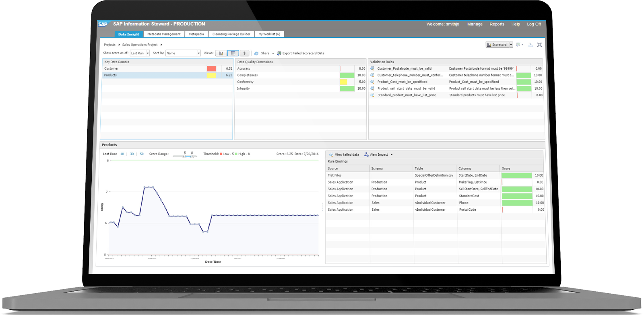Click Customer red score swatch
This screenshot has height=315, width=644.
point(211,68)
